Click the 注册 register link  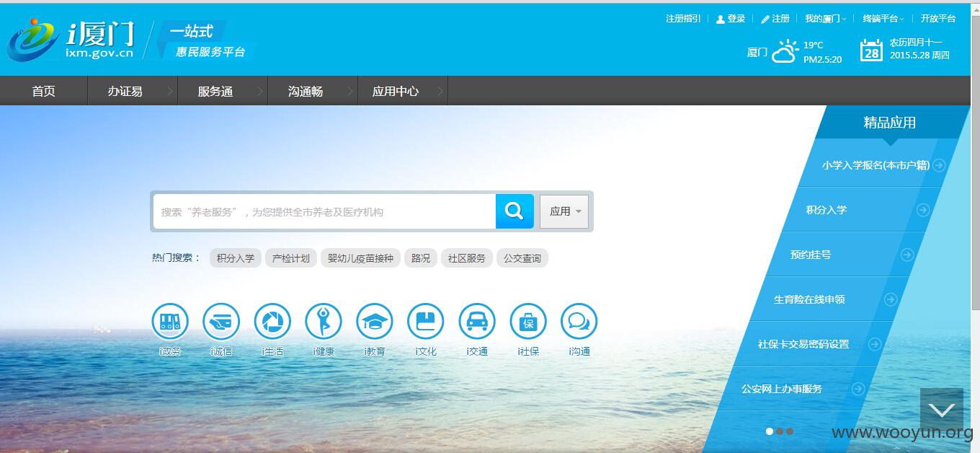pos(775,19)
